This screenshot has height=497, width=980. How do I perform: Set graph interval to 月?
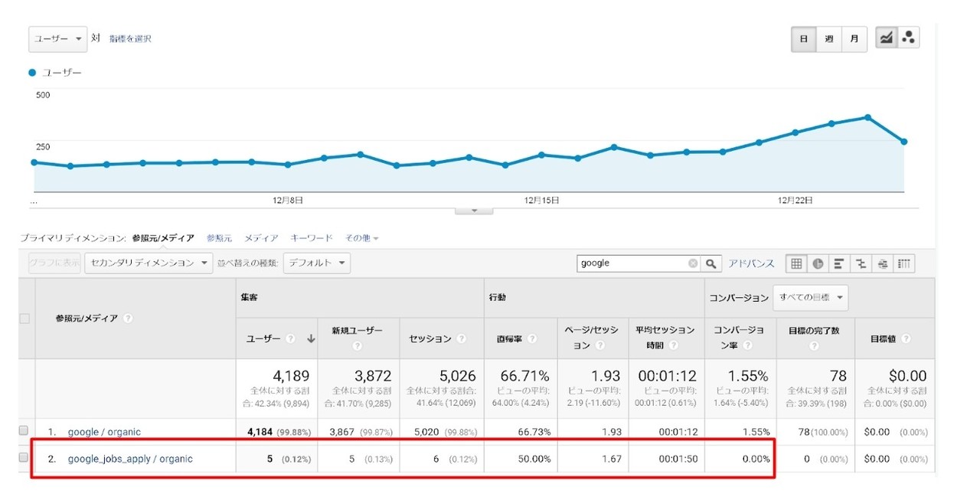[854, 39]
